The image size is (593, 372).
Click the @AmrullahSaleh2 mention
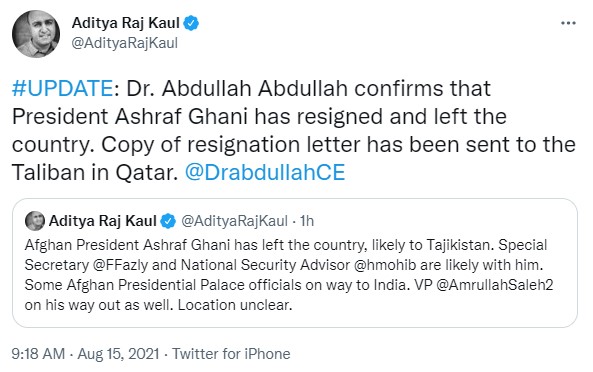pyautogui.click(x=495, y=285)
